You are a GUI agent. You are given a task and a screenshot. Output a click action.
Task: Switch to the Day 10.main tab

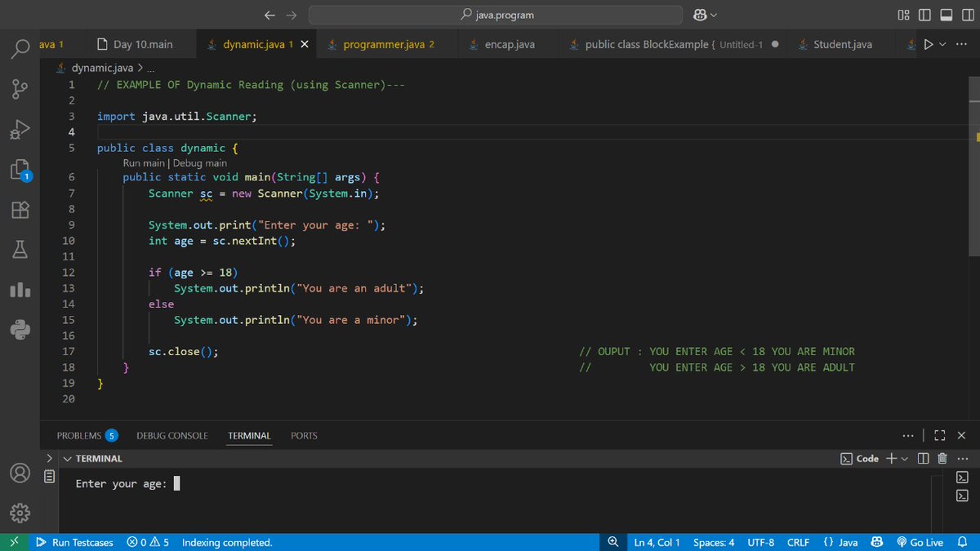click(x=135, y=44)
